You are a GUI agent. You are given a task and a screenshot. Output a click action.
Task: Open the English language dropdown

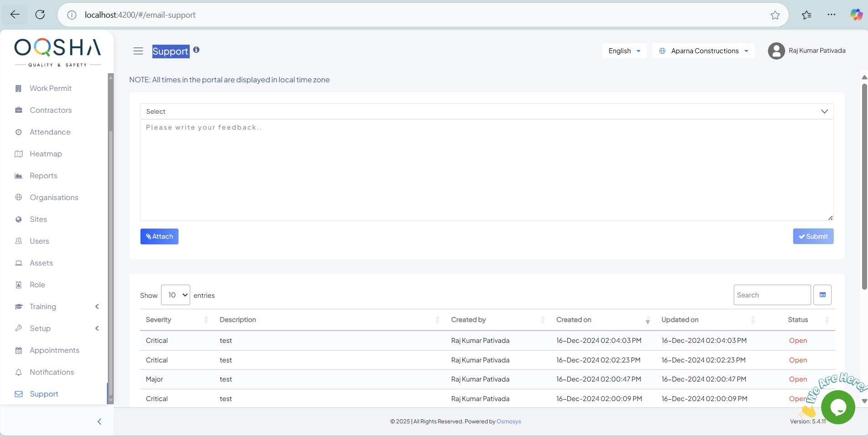[x=624, y=51]
